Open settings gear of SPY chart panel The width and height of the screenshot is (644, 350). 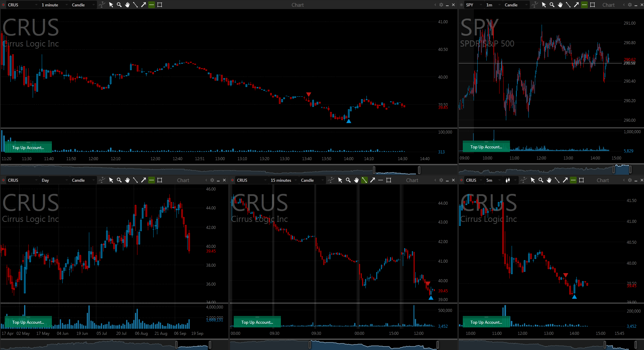coord(630,5)
